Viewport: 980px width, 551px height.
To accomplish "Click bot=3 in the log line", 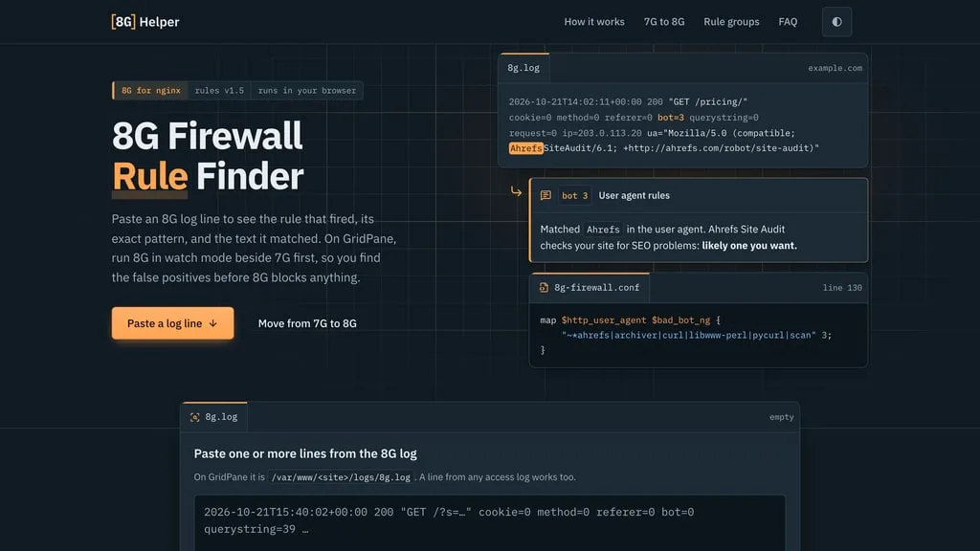I will click(671, 118).
